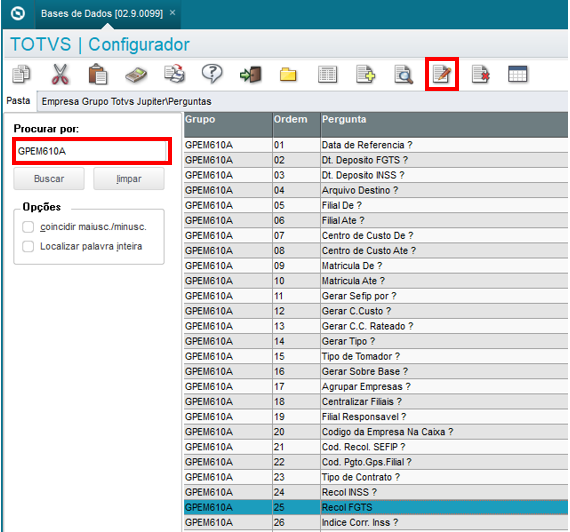570x532 pixels.
Task: Select row Filial De ?
Action: [x=376, y=205]
